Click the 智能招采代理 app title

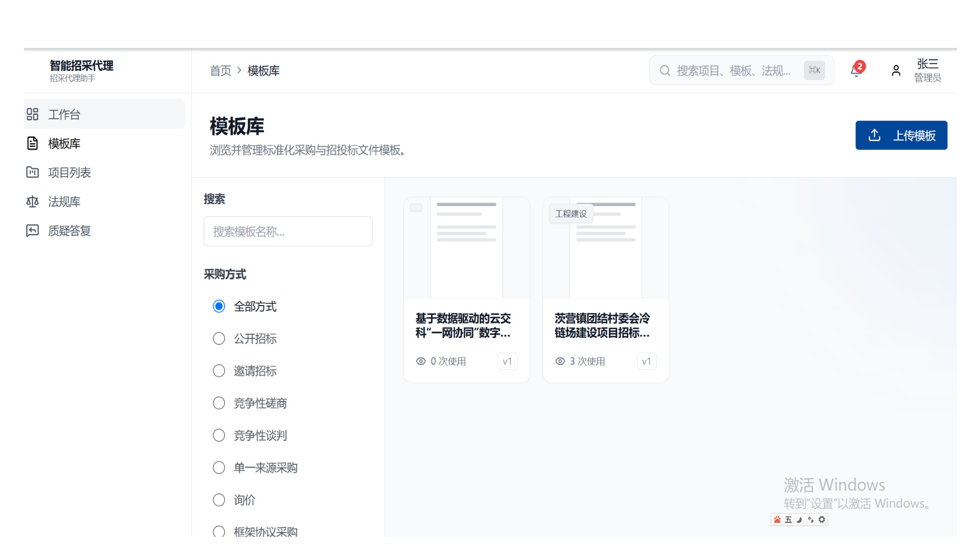click(x=82, y=65)
